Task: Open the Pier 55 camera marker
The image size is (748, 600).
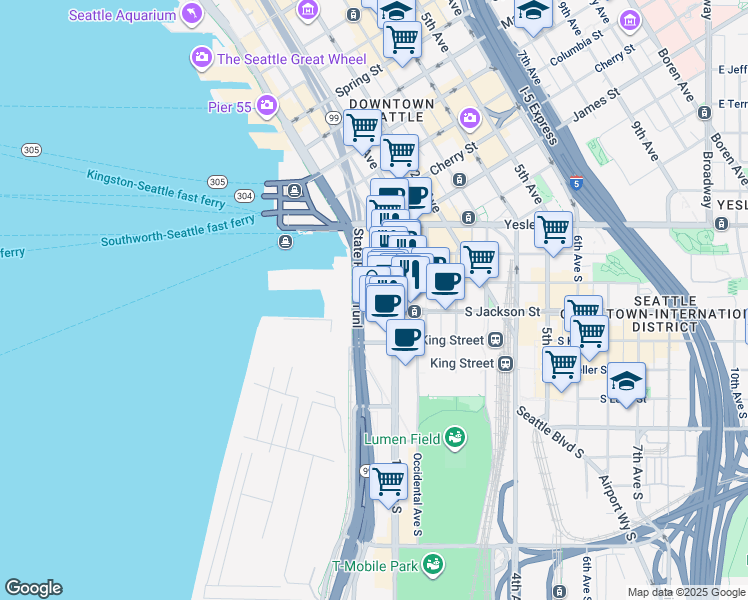Action: coord(267,104)
